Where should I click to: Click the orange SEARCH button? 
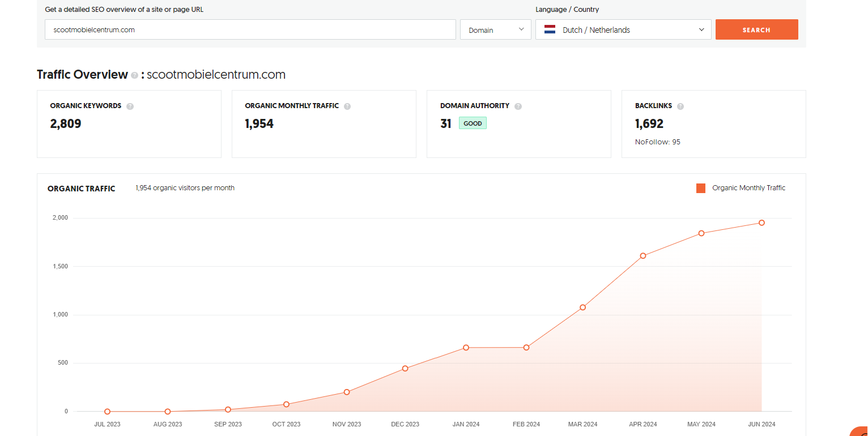(x=756, y=29)
